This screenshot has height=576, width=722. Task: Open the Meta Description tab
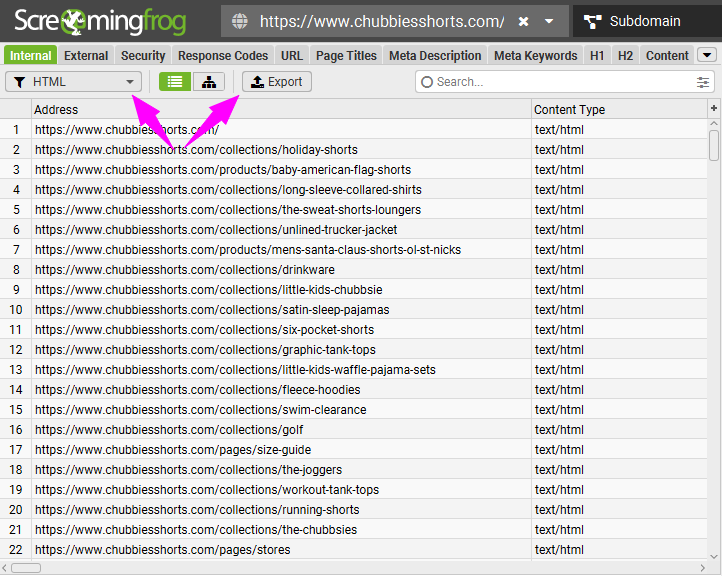435,56
